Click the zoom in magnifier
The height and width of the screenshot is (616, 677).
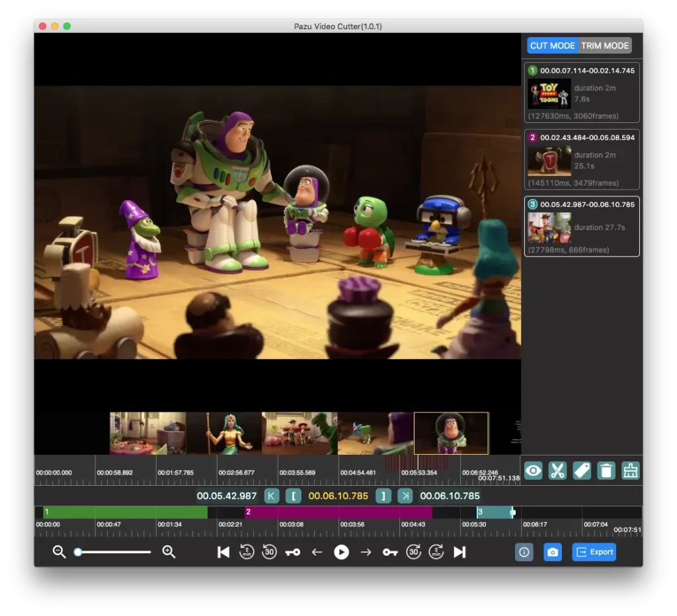169,552
